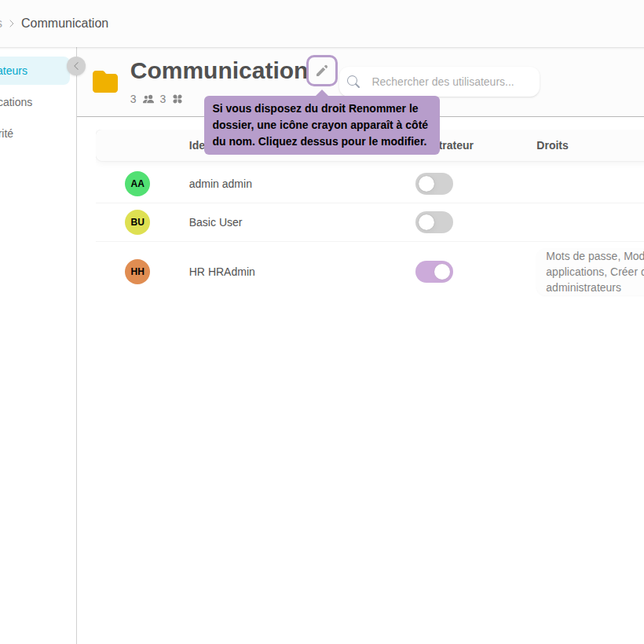Screen dimensions: 644x644
Task: Click the Droits column header
Action: click(x=552, y=145)
